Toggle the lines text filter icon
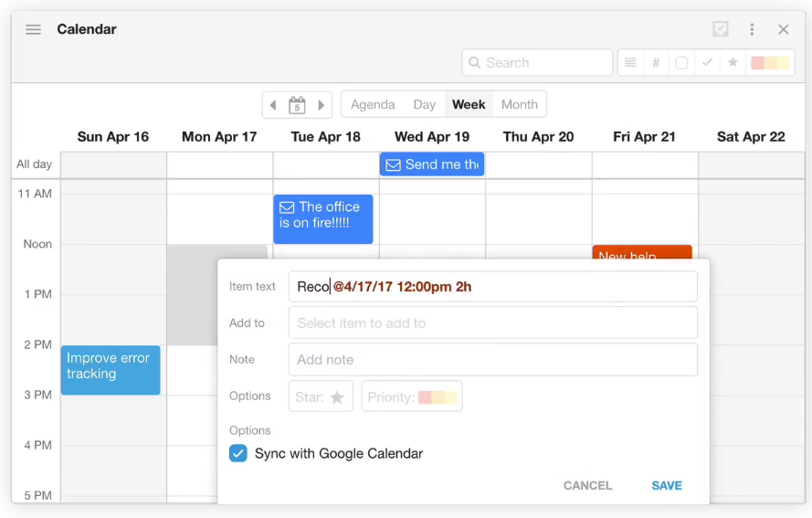The image size is (812, 518). 630,63
